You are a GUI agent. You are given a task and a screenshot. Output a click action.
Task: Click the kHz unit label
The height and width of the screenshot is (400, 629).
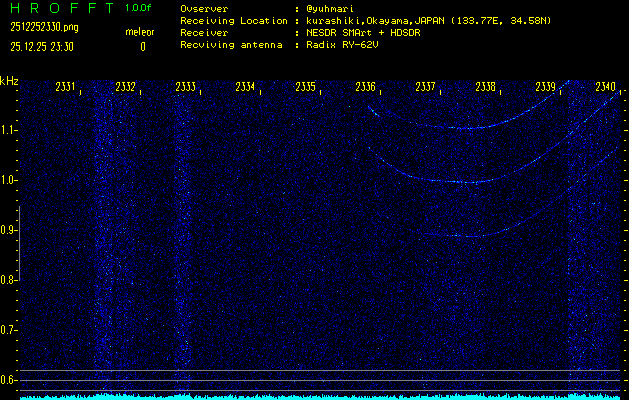[9, 80]
